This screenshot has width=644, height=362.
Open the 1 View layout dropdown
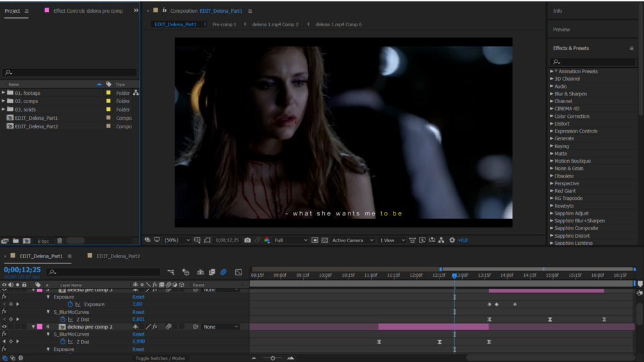(x=392, y=240)
